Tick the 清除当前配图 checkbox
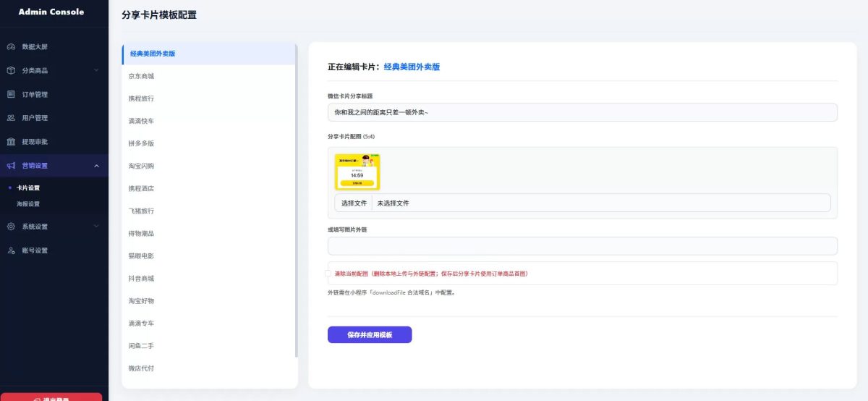 click(328, 274)
